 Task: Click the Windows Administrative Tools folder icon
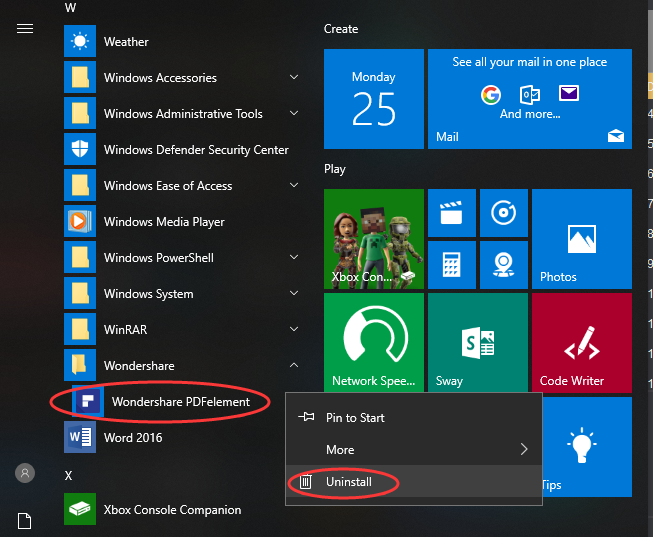[x=80, y=113]
